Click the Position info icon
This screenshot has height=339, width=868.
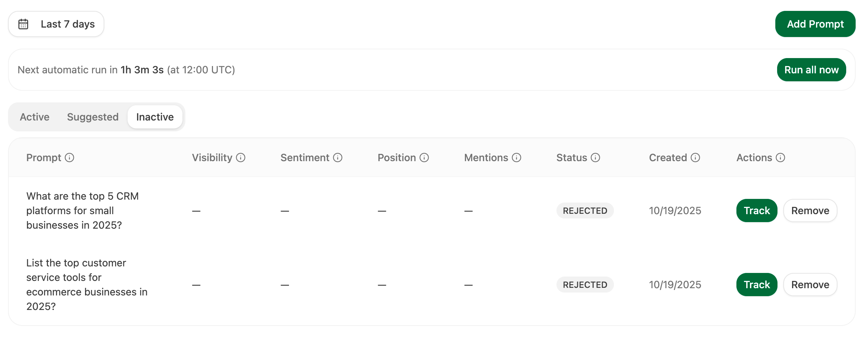pos(424,158)
